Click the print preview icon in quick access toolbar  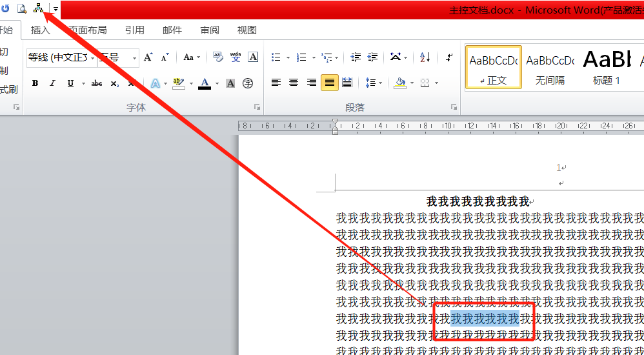click(22, 8)
